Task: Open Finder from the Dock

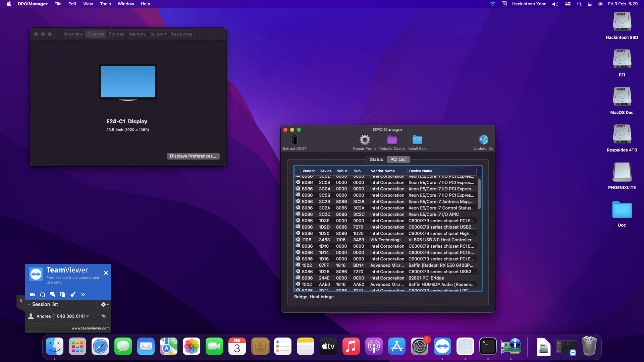Action: (55, 346)
